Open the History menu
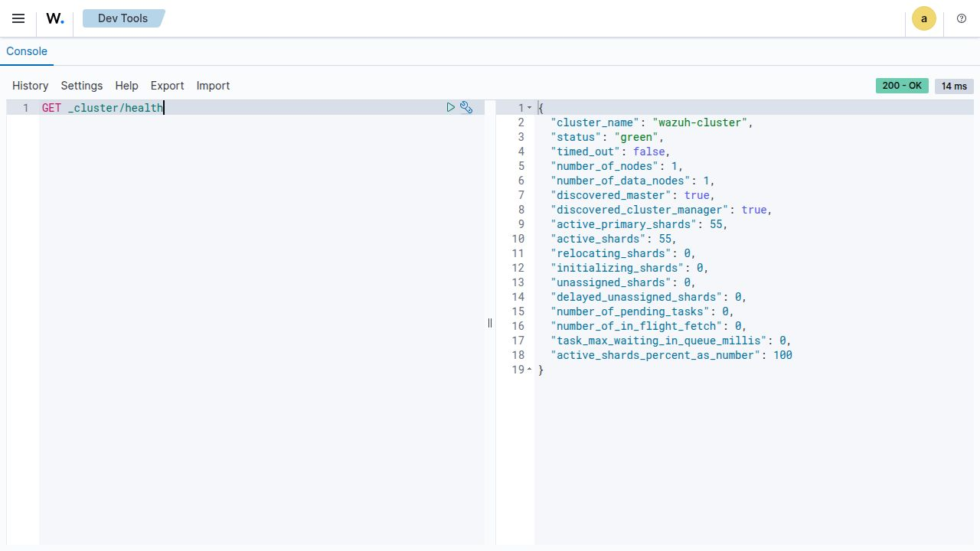The width and height of the screenshot is (980, 551). pos(30,86)
